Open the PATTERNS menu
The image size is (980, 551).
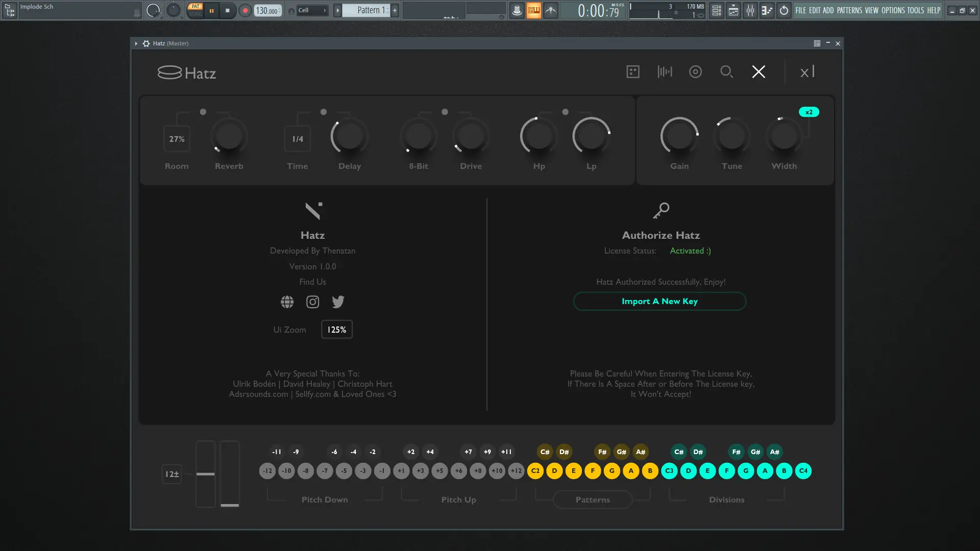(x=849, y=10)
